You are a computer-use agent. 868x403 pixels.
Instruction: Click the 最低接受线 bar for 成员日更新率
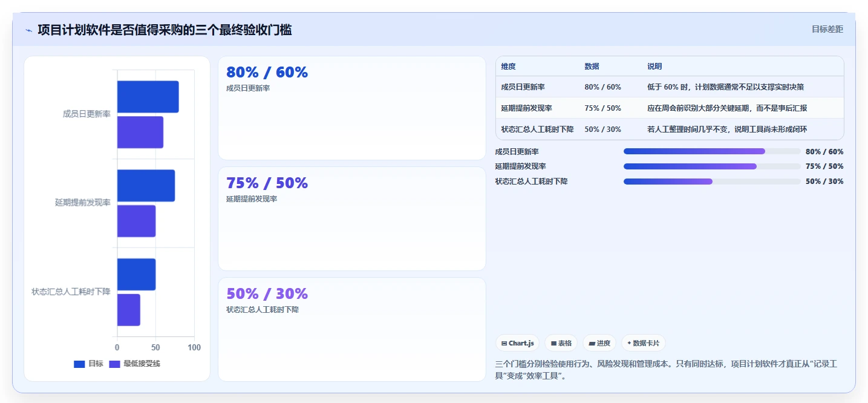tap(140, 132)
